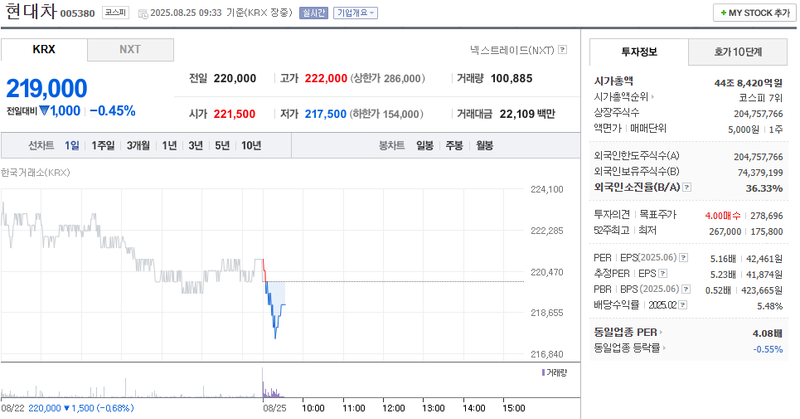The width and height of the screenshot is (800, 419).
Task: Switch to the KRX tab
Action: point(44,50)
